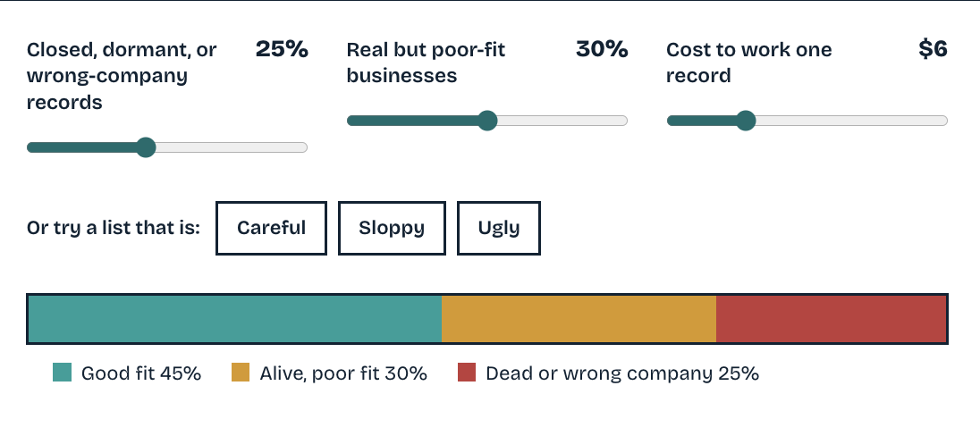Click the red Dead or wrong company swatch
This screenshot has width=980, height=436.
[466, 373]
